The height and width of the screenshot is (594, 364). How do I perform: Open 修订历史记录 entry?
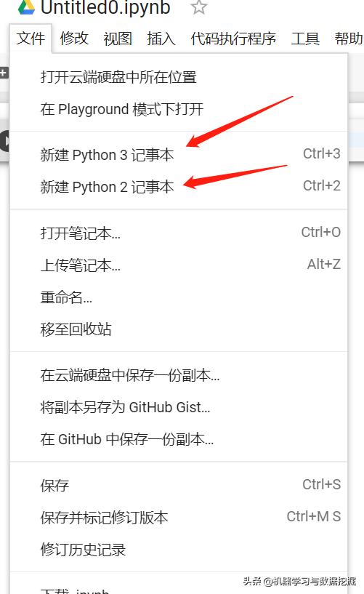tap(179, 550)
